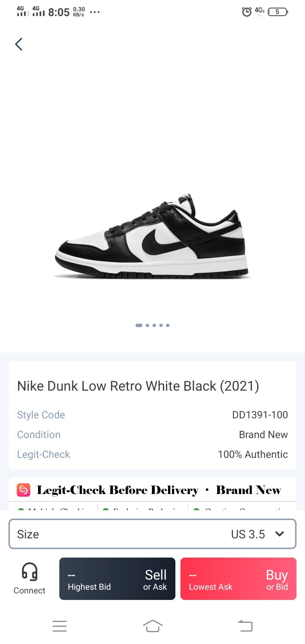Tap the Nike Dunk shoe product image
Screen dimensions: 305x644
pyautogui.click(x=152, y=237)
